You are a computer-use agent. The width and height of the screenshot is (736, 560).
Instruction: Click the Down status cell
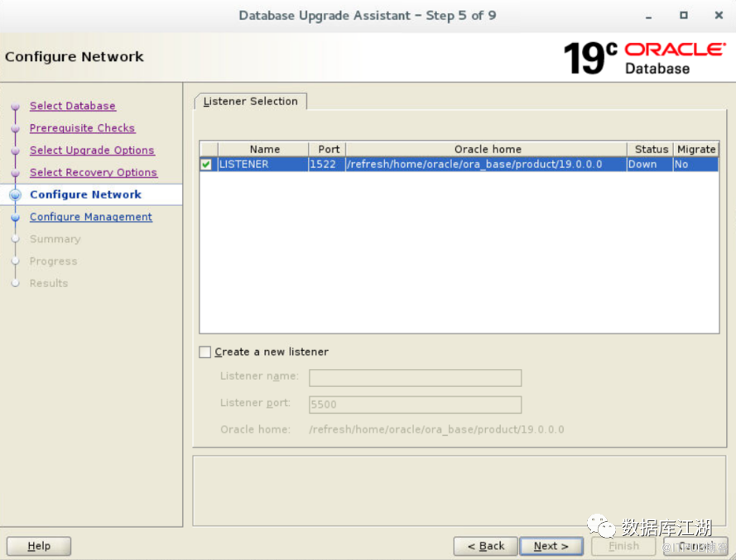pyautogui.click(x=650, y=164)
